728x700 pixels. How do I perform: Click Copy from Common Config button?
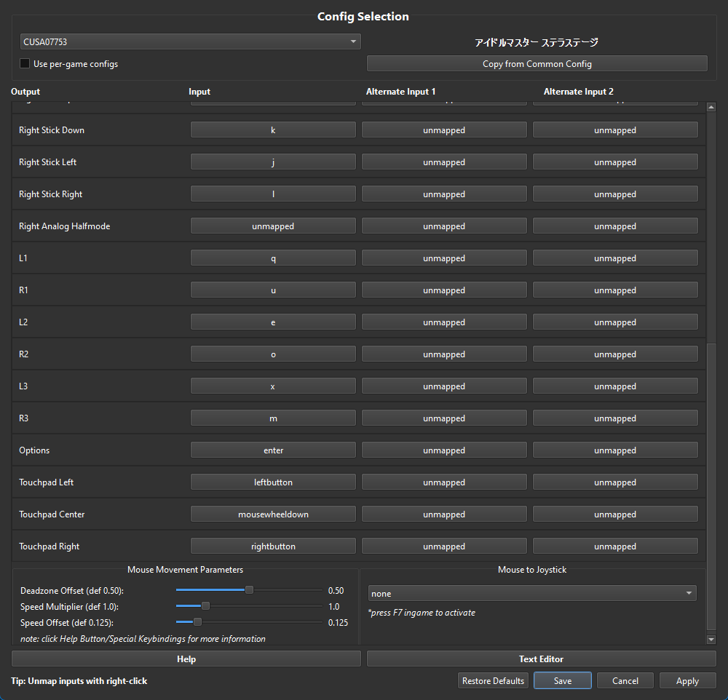(x=537, y=63)
